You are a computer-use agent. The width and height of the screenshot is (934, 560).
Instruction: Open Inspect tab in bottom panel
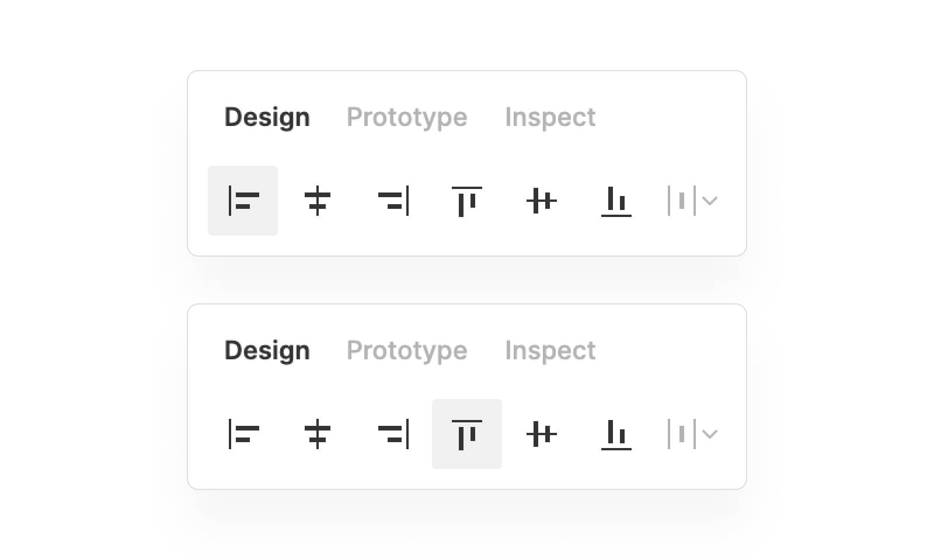[550, 351]
